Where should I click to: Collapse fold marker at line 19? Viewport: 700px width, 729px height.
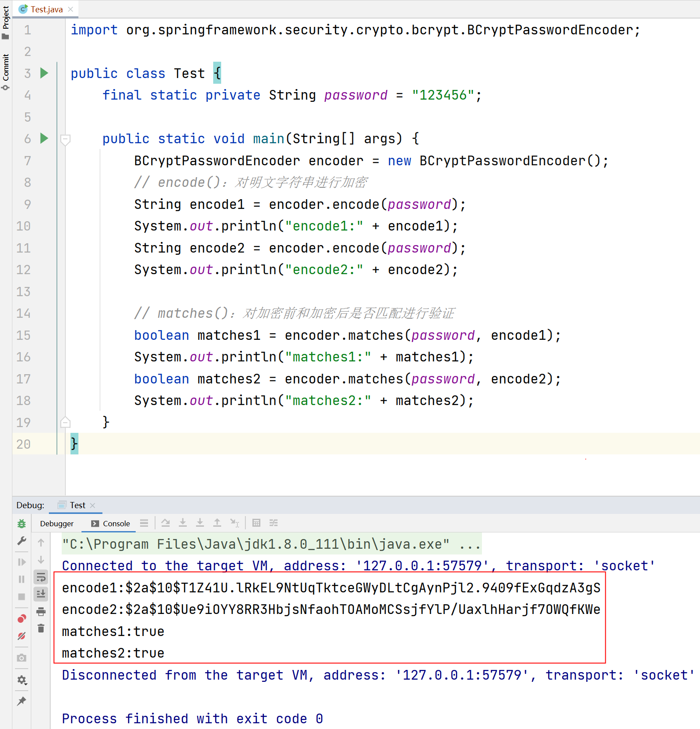(65, 422)
